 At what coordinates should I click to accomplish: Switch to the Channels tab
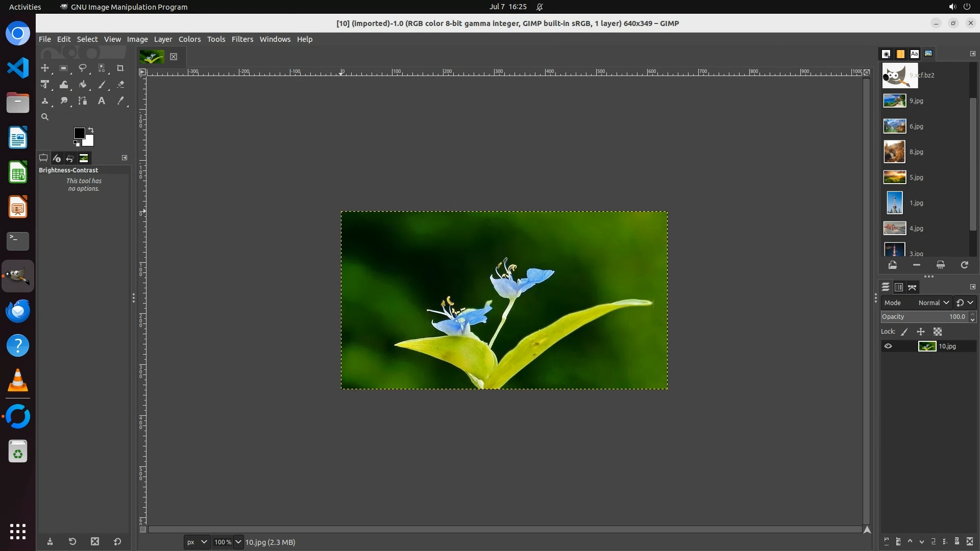pyautogui.click(x=899, y=287)
